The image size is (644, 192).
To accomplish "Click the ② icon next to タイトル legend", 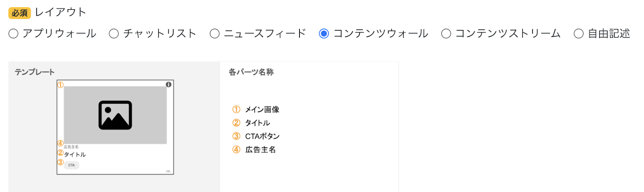I will (x=236, y=123).
